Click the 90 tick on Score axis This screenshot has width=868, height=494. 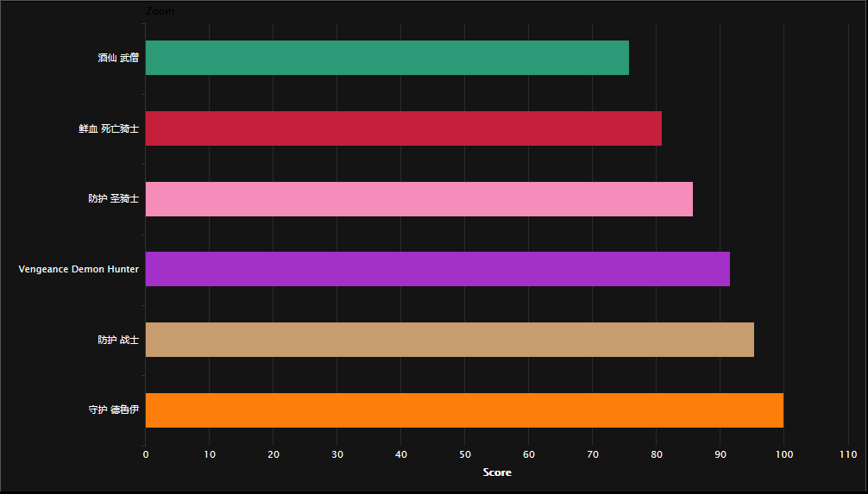720,454
